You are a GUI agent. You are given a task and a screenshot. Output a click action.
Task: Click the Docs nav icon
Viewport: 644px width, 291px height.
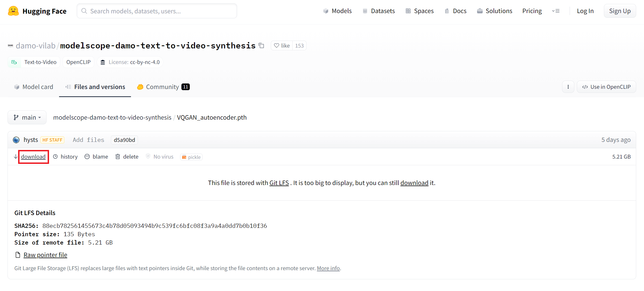click(447, 11)
